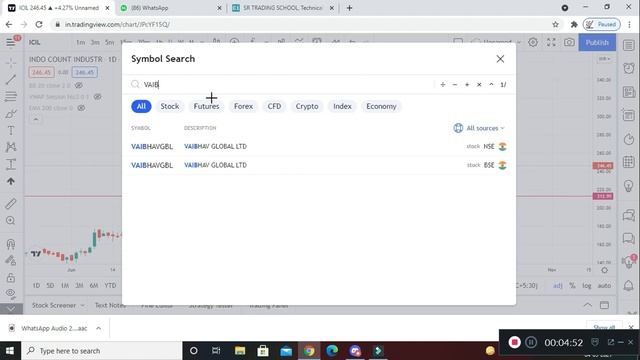
Task: Select the arrow up icon tool
Action: (x=11, y=181)
